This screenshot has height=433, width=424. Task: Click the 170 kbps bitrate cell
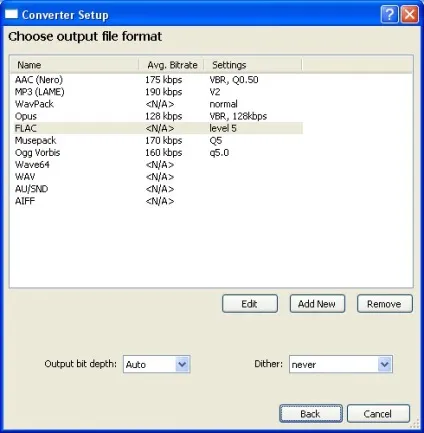(164, 140)
